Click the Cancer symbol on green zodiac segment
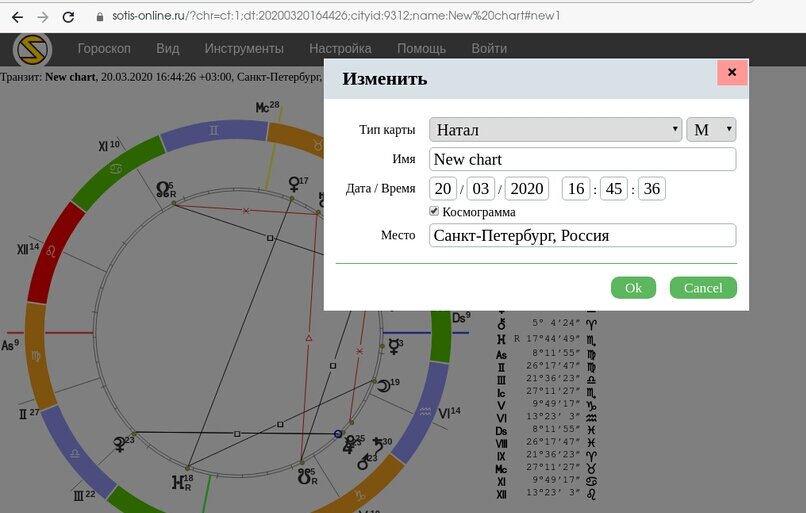This screenshot has height=513, width=806. tap(117, 168)
